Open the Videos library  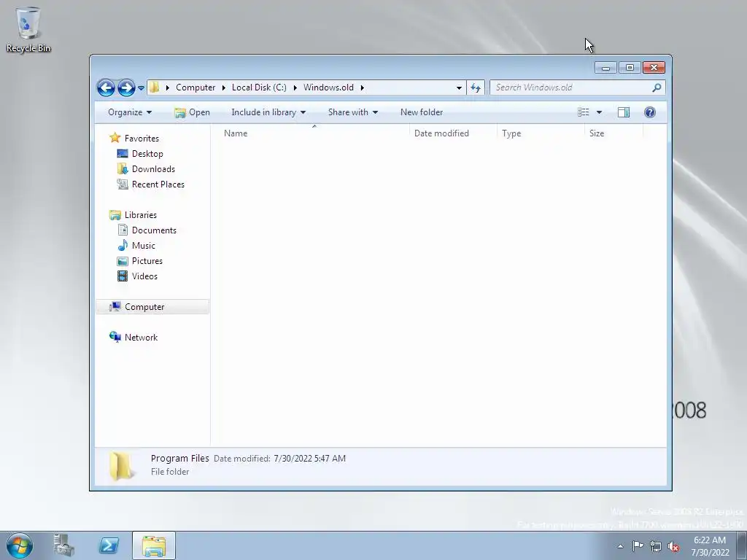(x=144, y=276)
